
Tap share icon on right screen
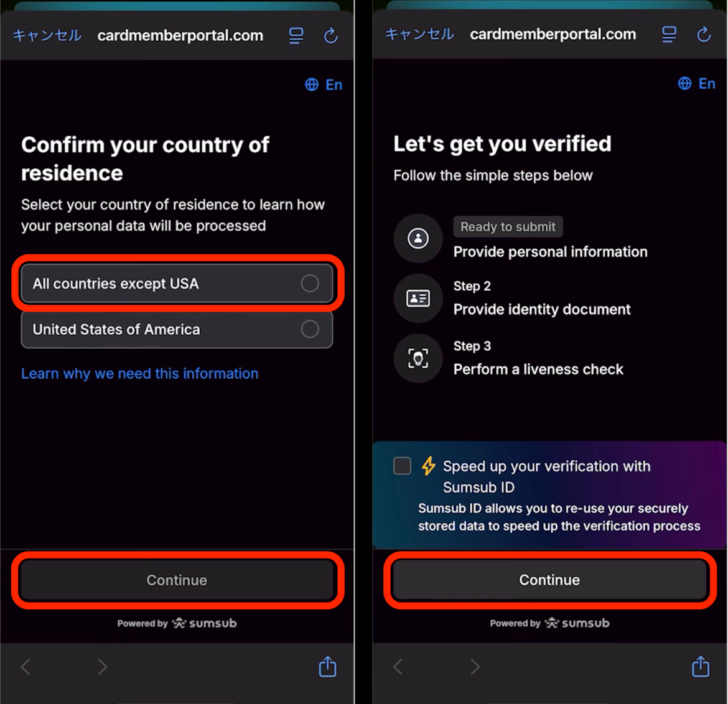click(x=701, y=667)
